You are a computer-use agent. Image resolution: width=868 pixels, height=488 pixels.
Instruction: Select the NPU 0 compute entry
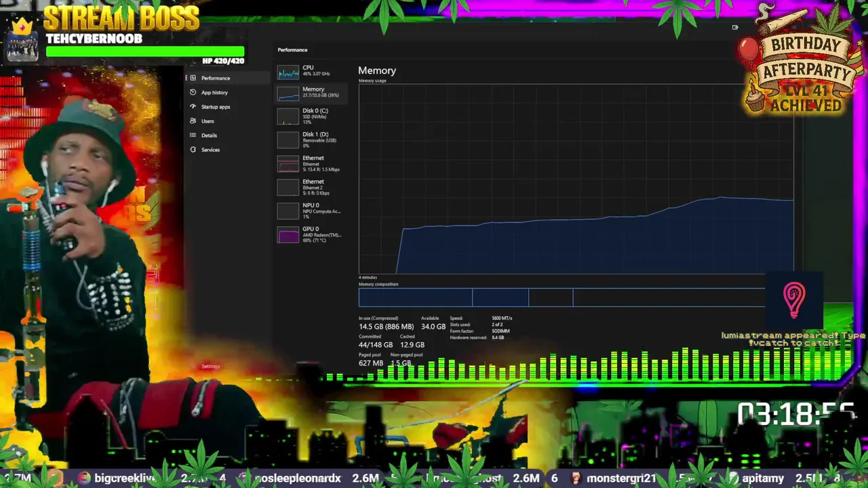coord(311,211)
